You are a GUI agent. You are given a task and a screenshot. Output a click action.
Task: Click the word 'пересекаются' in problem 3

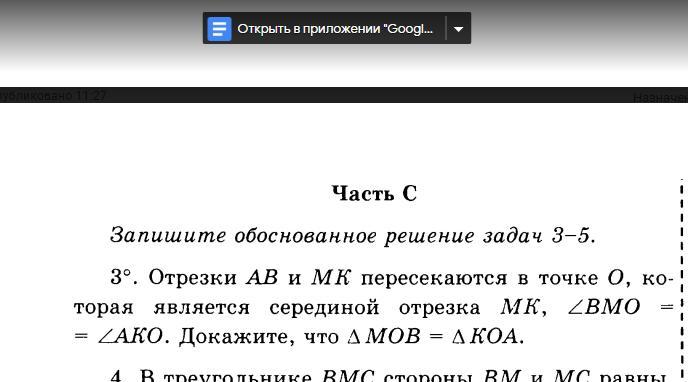[x=434, y=278]
